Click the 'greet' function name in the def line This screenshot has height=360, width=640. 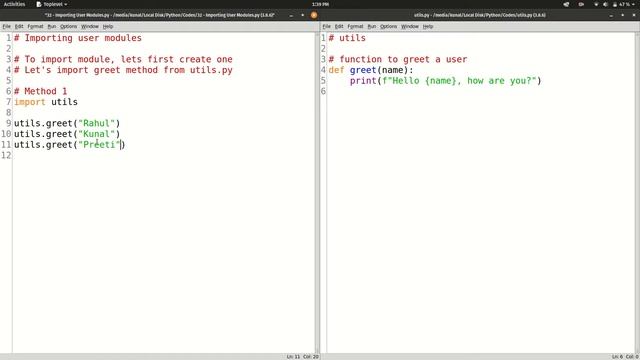[x=363, y=70]
